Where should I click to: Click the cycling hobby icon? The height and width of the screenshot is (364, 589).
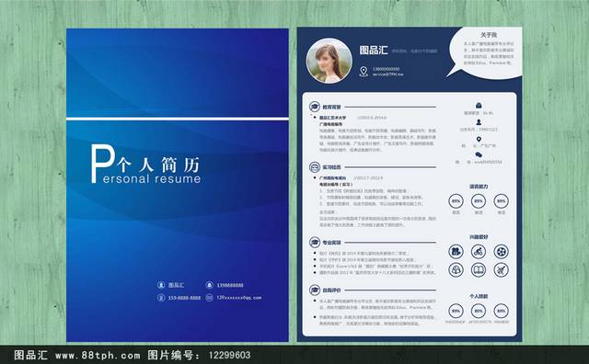coord(479,252)
